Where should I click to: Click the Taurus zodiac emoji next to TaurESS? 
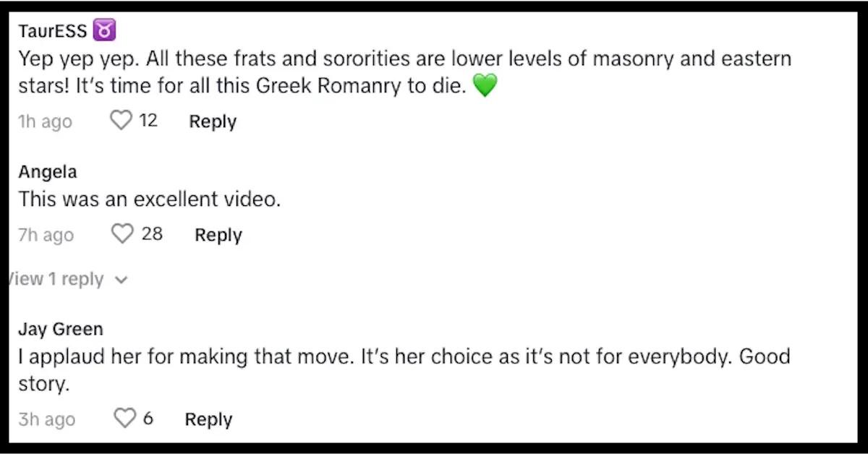(x=103, y=29)
